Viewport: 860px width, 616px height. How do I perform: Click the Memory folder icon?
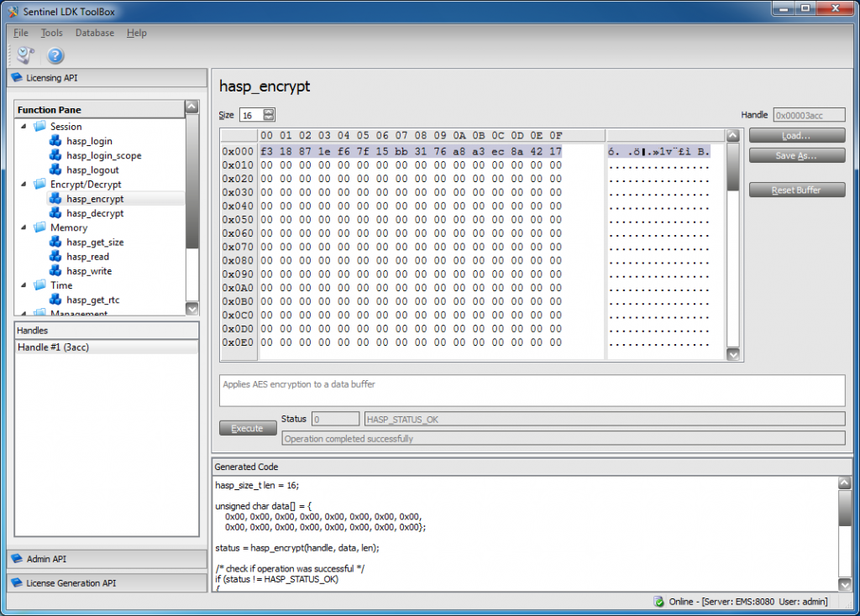[39, 227]
